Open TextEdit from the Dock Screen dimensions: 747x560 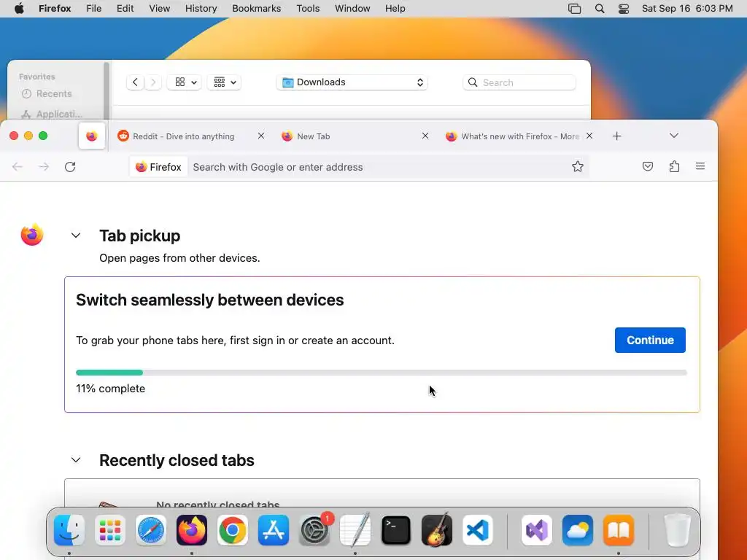point(355,530)
